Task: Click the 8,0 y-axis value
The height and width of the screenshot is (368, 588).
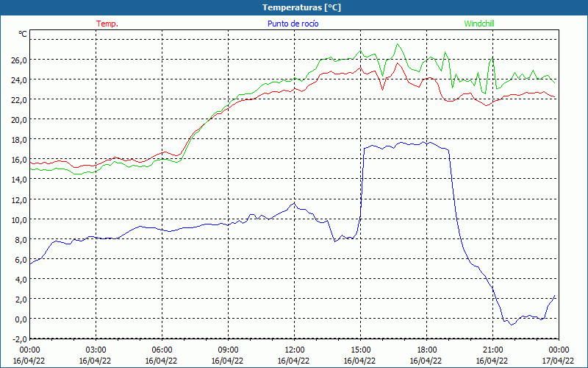Action: (x=21, y=240)
